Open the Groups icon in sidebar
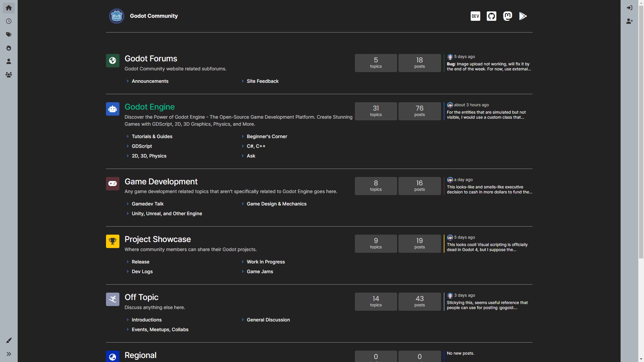 [x=9, y=75]
